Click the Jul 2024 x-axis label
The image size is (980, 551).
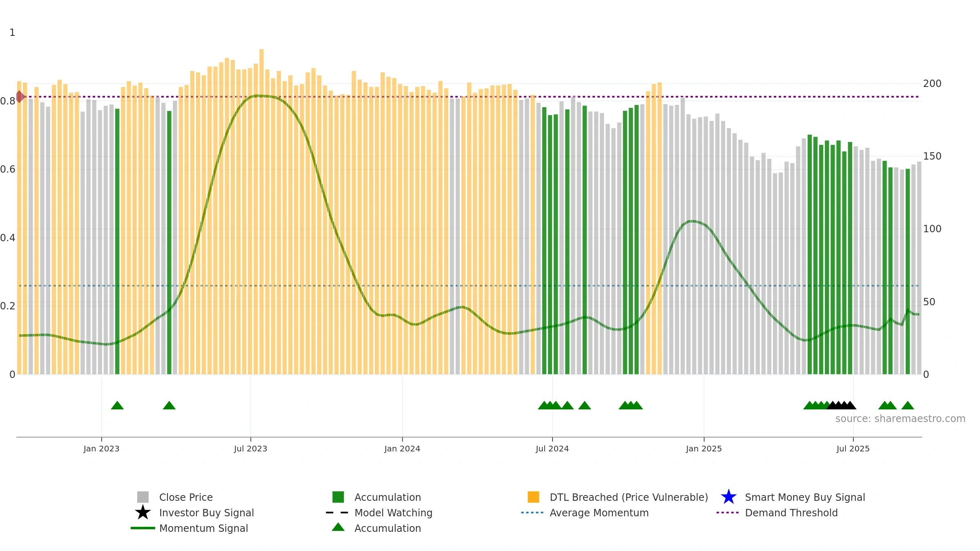552,449
